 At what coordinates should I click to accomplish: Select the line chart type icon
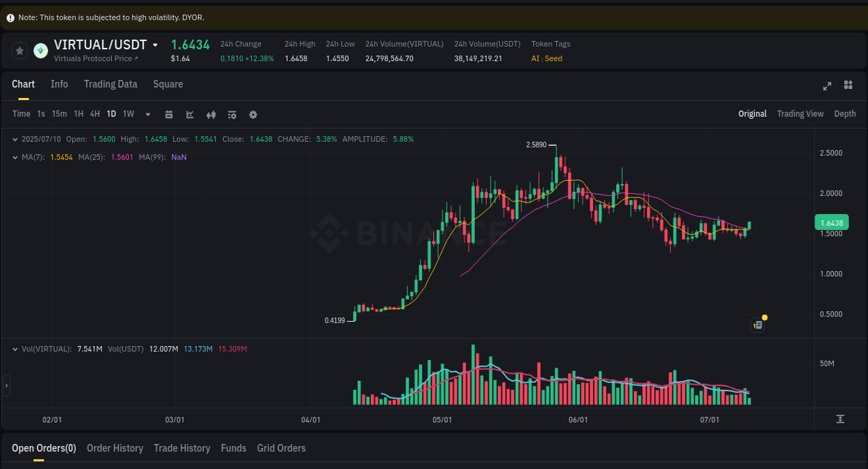190,114
